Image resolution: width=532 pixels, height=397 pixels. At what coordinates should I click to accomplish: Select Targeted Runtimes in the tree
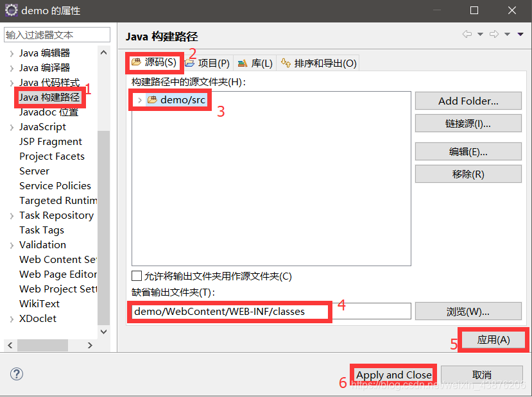[58, 200]
